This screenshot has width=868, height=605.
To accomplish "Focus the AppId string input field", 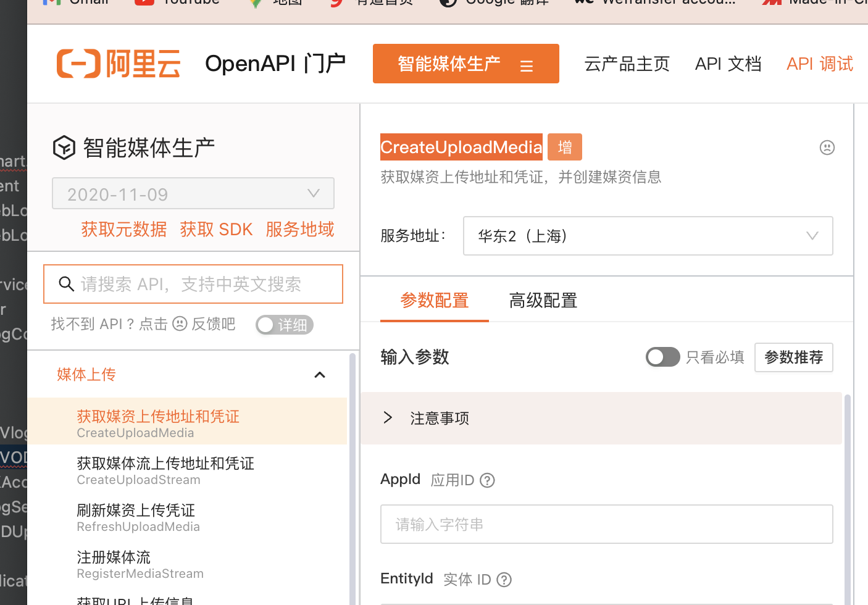I will pyautogui.click(x=607, y=524).
